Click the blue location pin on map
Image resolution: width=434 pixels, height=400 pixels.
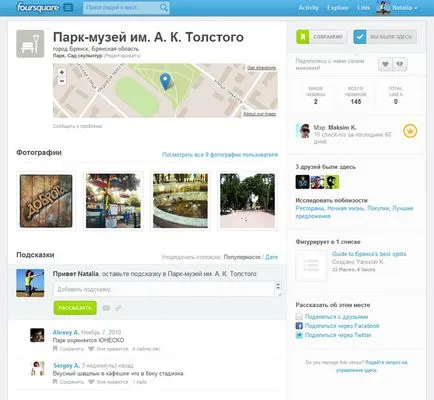coord(165,82)
